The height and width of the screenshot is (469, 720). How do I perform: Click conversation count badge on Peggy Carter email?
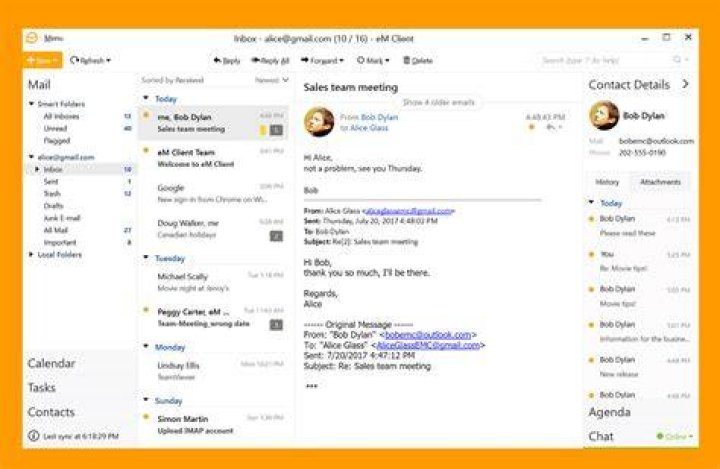point(276,325)
